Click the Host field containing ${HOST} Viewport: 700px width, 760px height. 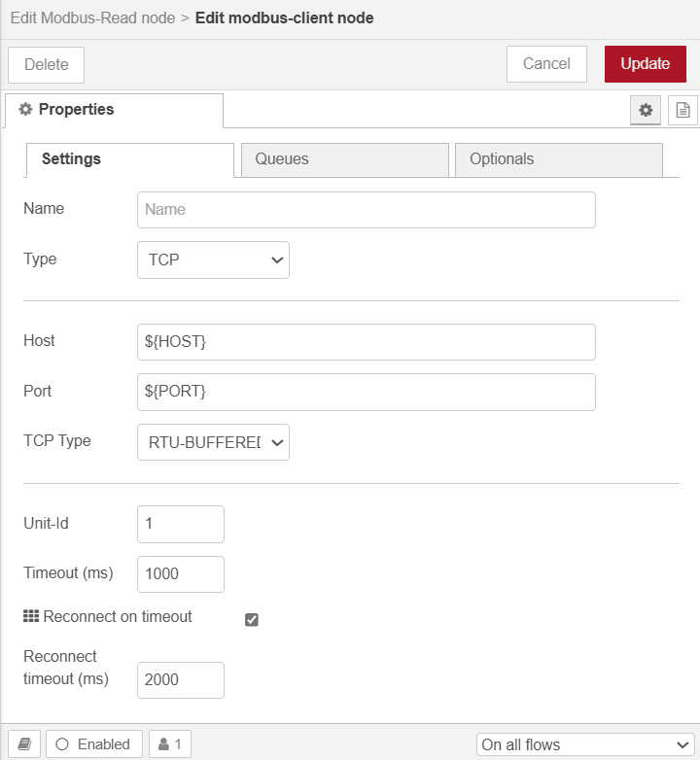pos(366,342)
